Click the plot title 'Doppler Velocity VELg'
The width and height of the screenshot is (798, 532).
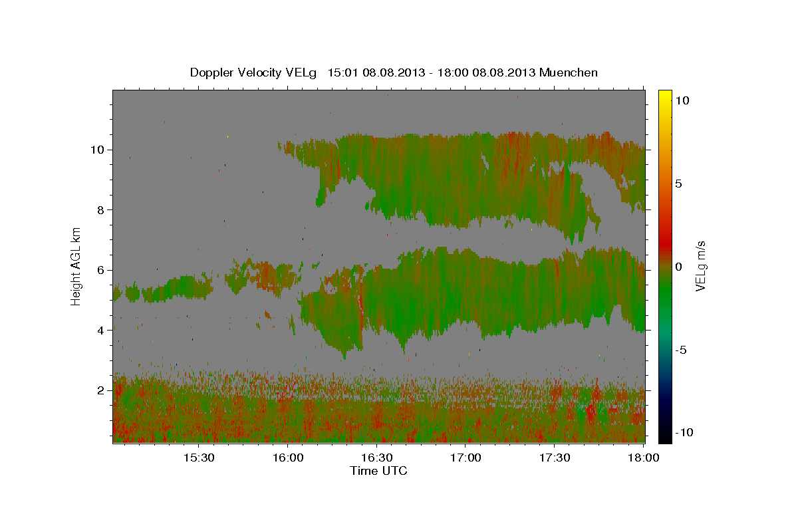click(x=255, y=72)
